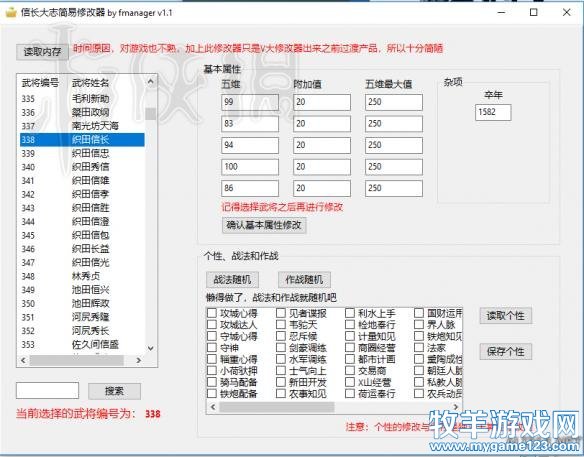Click the trait list horizontal scrollbar thumb
Viewport: 584px width, 457px height.
pos(277,407)
